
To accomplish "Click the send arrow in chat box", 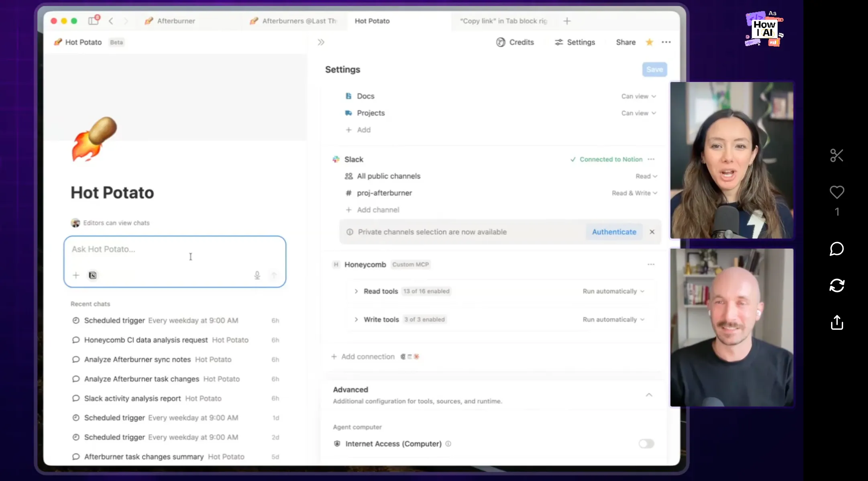I will 274,275.
